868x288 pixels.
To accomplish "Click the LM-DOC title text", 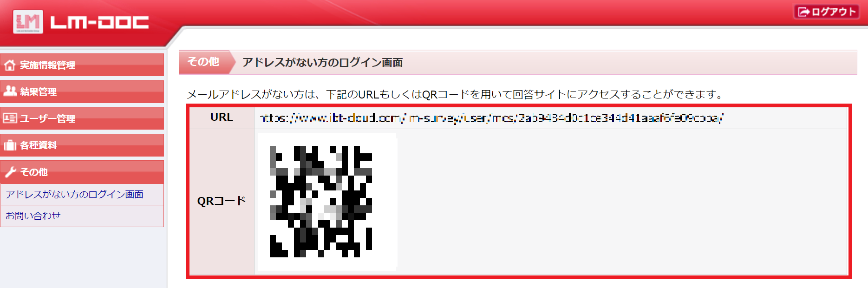I will 99,22.
